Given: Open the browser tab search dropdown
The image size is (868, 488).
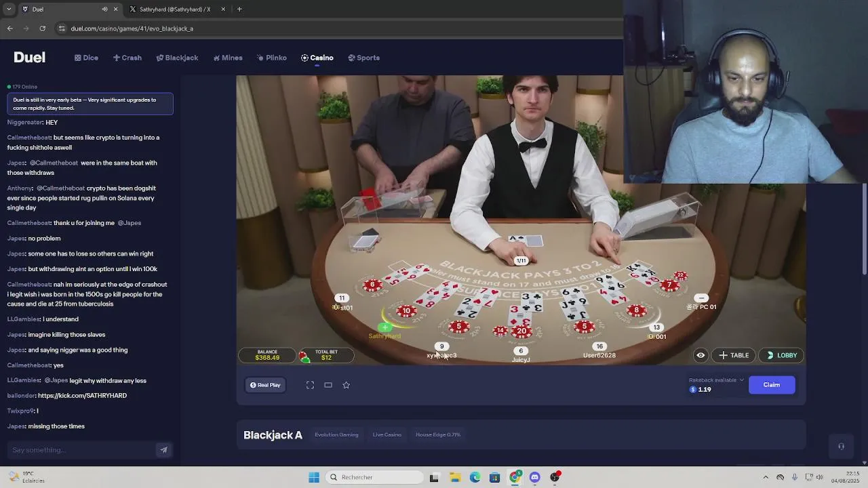Looking at the screenshot, I should [8, 9].
